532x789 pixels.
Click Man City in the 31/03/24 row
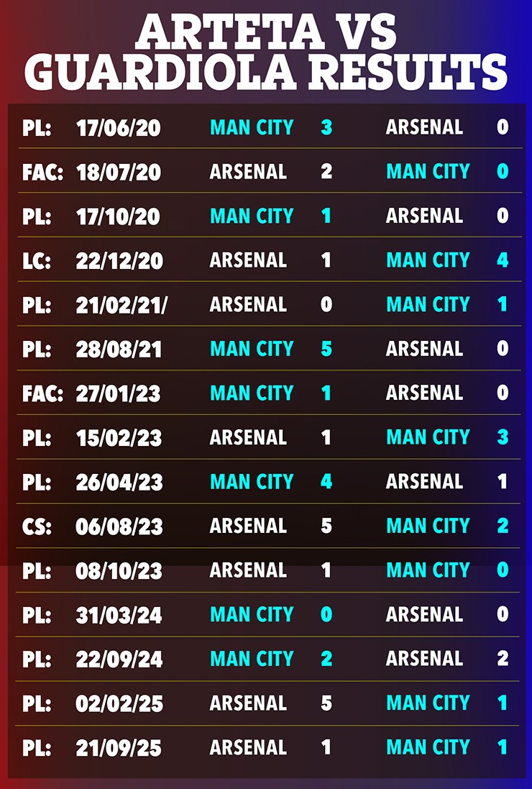pyautogui.click(x=252, y=615)
